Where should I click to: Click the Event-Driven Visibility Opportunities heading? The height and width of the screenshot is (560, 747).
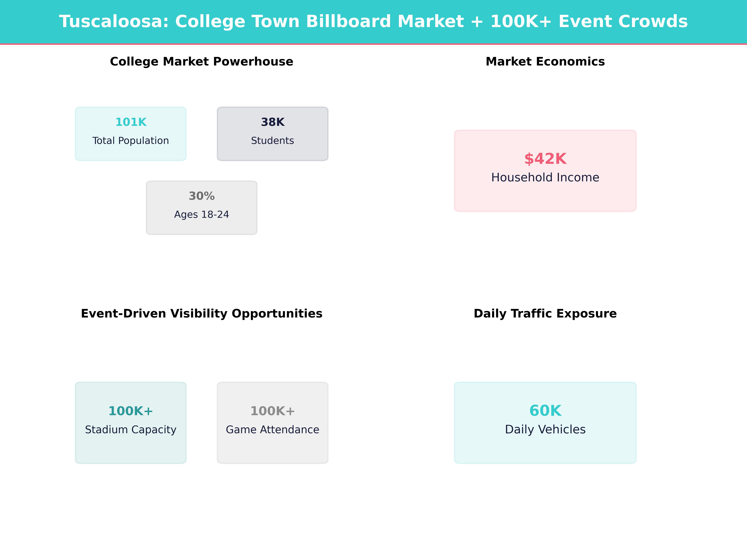tap(202, 313)
